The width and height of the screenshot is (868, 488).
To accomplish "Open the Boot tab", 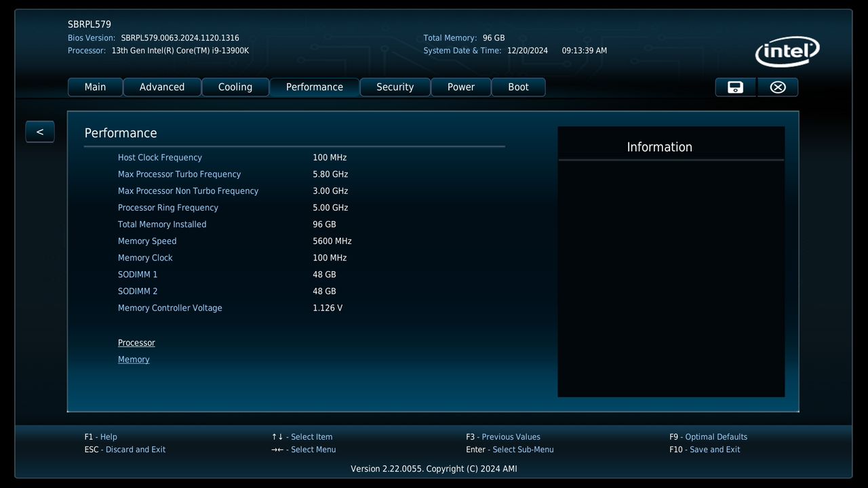I will pyautogui.click(x=519, y=87).
